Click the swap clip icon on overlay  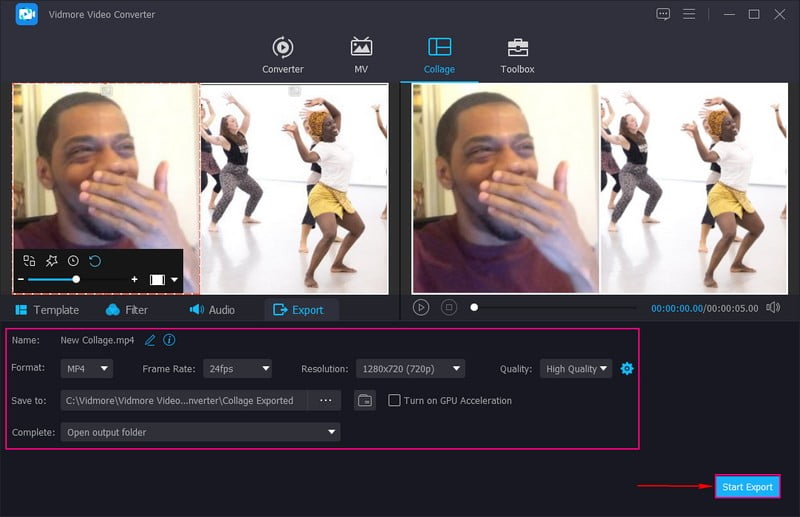click(29, 261)
